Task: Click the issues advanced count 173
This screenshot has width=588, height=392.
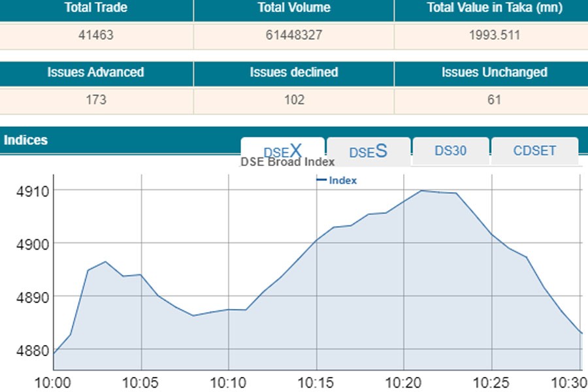Action: pos(95,100)
